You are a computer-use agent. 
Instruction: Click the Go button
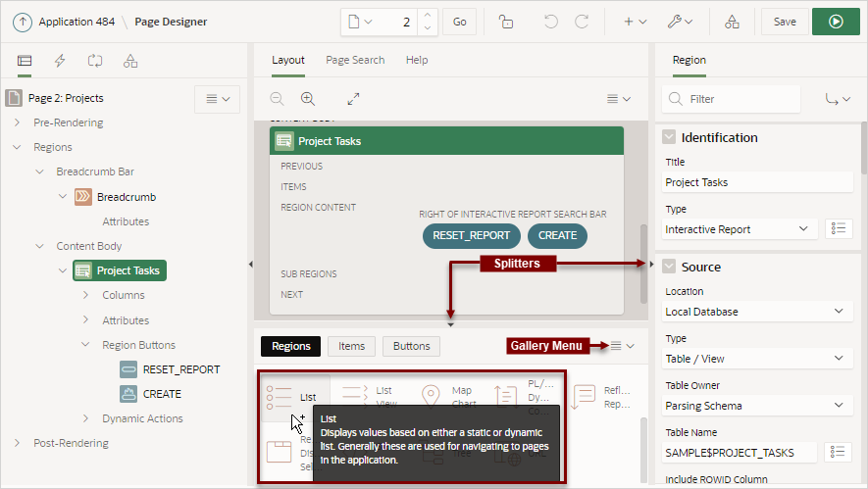(459, 22)
